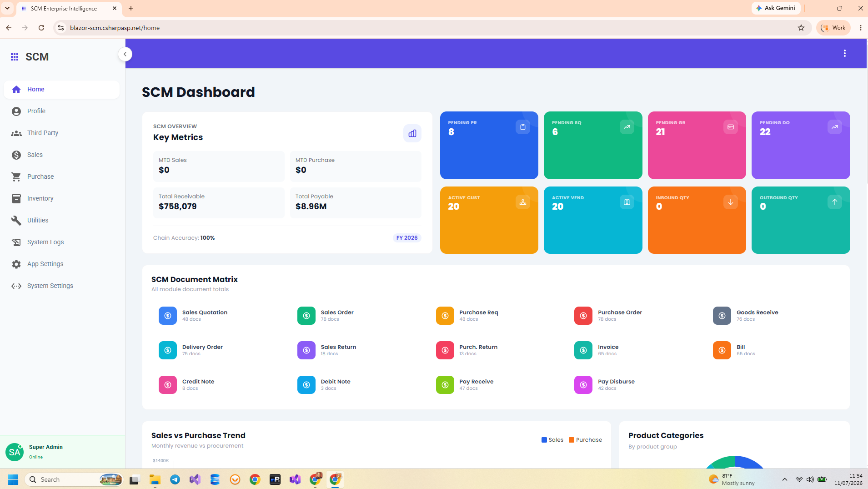Click the Chain Accuracy 100% text
This screenshot has height=489, width=868.
tap(184, 238)
